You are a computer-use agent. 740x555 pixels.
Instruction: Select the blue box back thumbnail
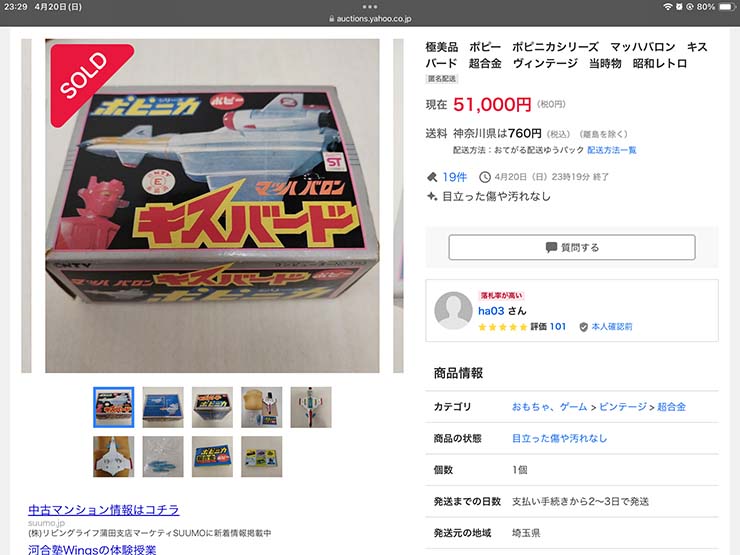click(x=163, y=407)
